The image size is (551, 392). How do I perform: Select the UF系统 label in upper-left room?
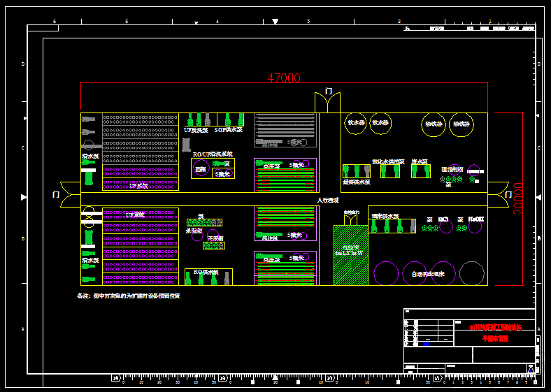(x=138, y=186)
